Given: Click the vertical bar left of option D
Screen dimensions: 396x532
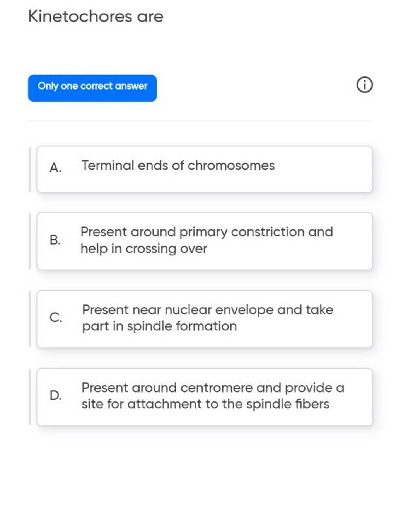Looking at the screenshot, I should (x=30, y=397).
